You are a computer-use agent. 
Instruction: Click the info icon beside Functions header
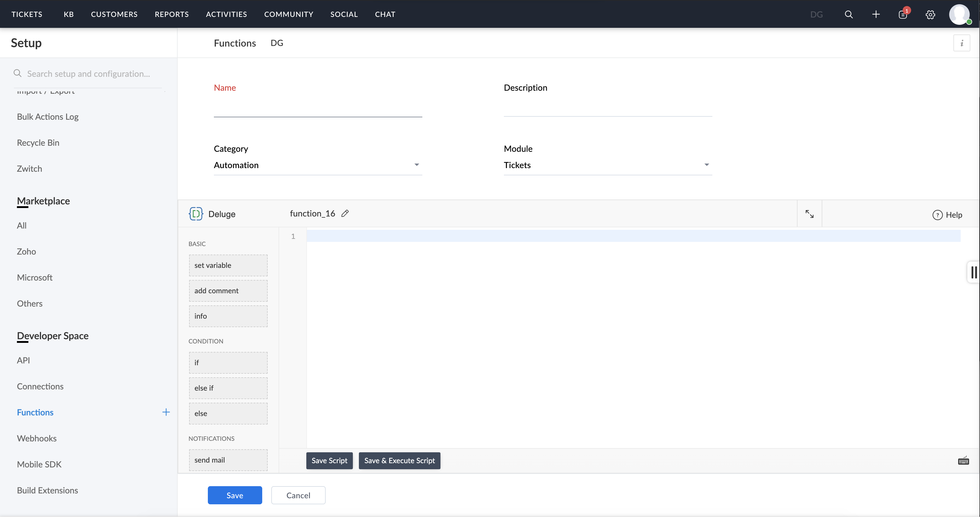961,43
